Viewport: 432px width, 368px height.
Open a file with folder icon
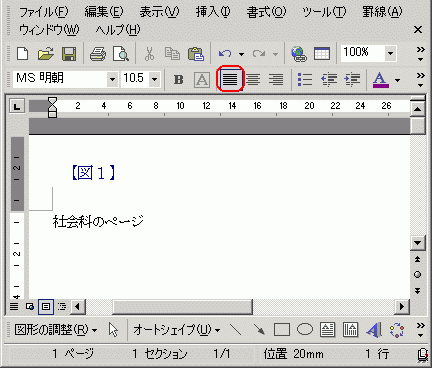click(x=45, y=53)
